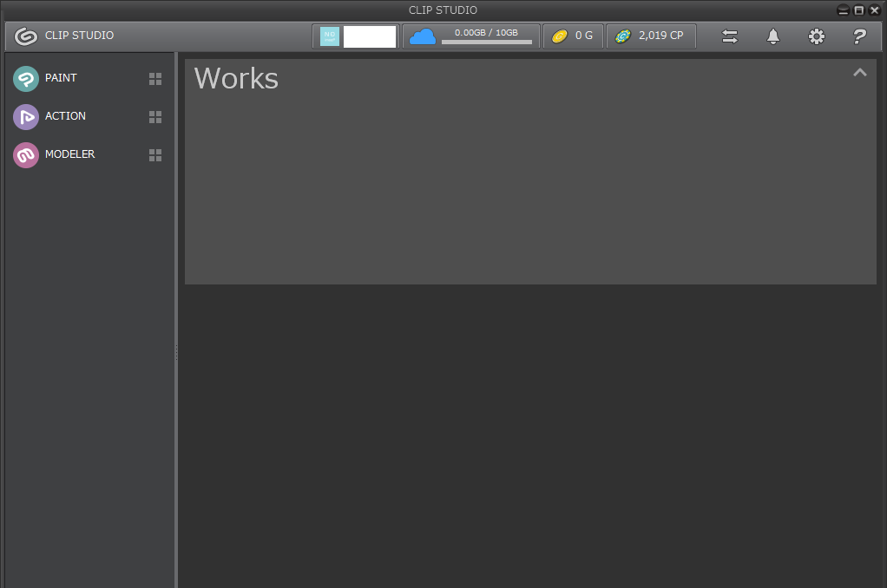
Task: Click the 2,019 CP balance
Action: 660,35
